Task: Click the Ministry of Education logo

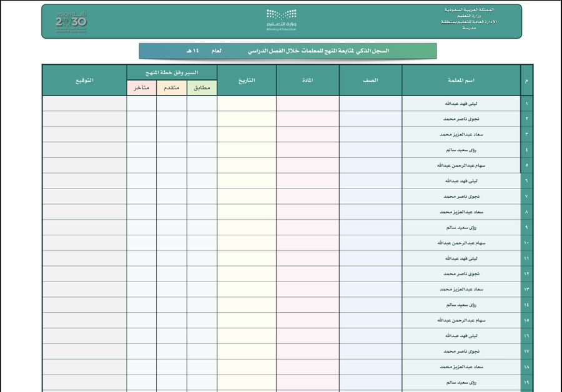Action: click(282, 20)
